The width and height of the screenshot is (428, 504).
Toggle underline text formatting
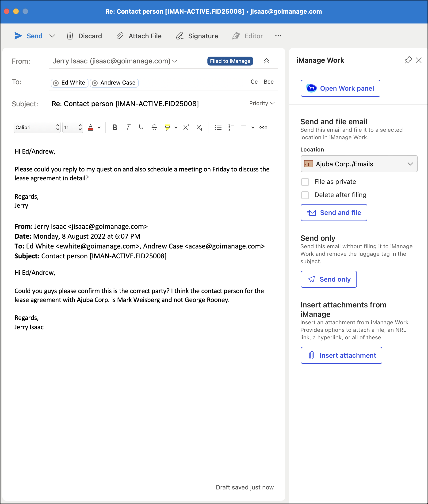click(141, 127)
